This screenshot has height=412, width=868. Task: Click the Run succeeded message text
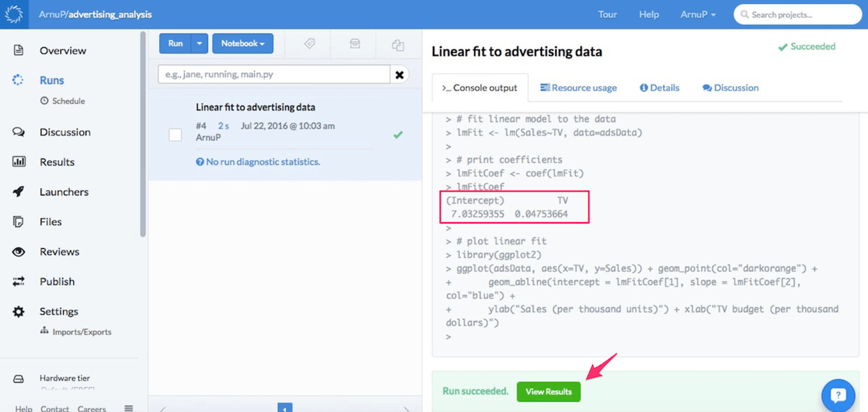[475, 391]
